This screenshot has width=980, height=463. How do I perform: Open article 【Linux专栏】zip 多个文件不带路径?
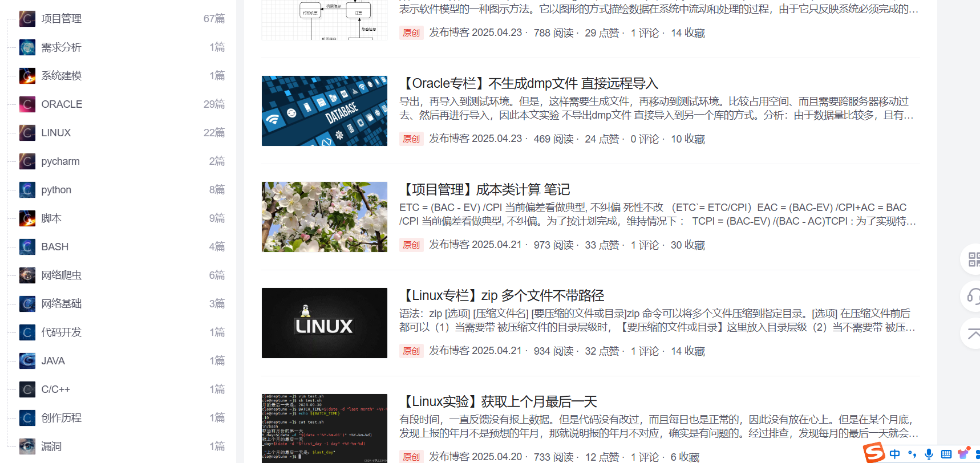point(502,295)
